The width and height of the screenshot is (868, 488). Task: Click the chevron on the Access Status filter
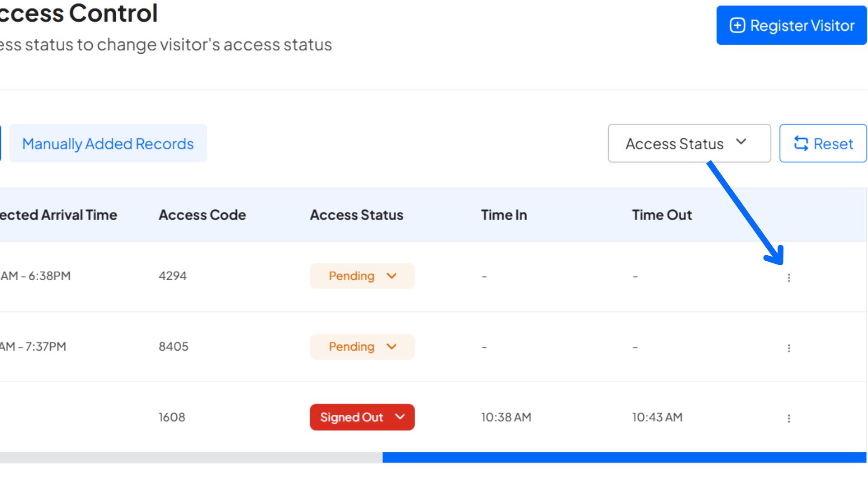[741, 142]
